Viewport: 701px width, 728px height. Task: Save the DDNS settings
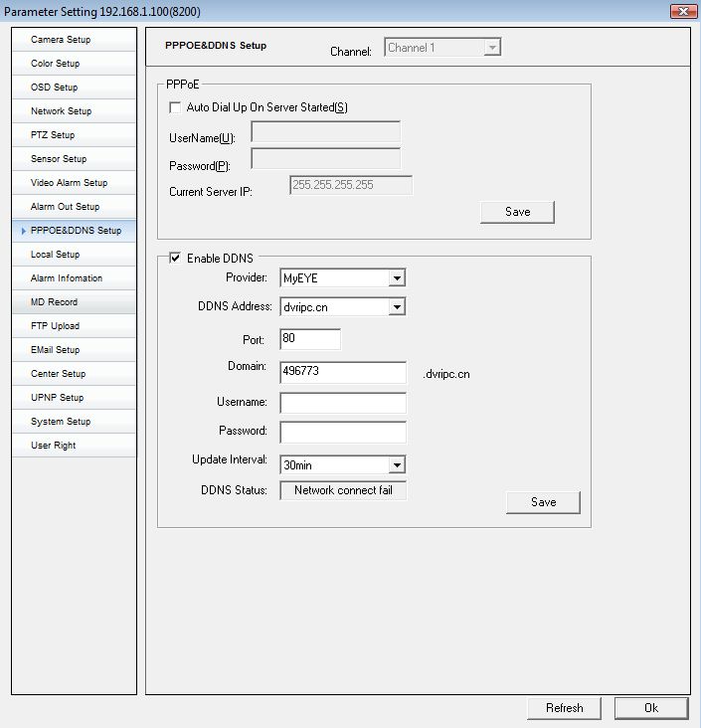(x=543, y=502)
